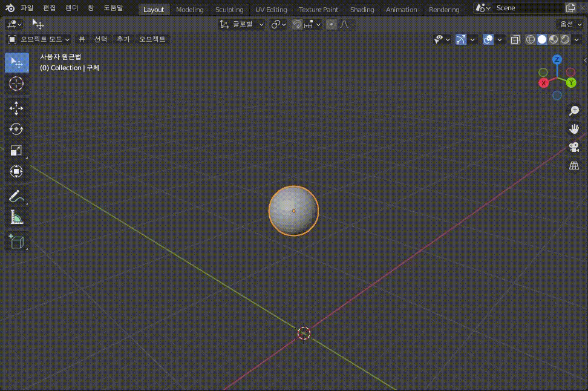
Task: Click the red X axis gizmo handle
Action: point(544,83)
